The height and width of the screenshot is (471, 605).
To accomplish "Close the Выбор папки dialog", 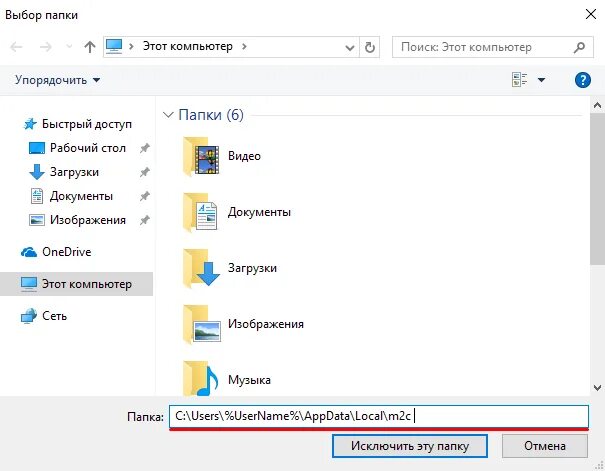I will click(590, 14).
